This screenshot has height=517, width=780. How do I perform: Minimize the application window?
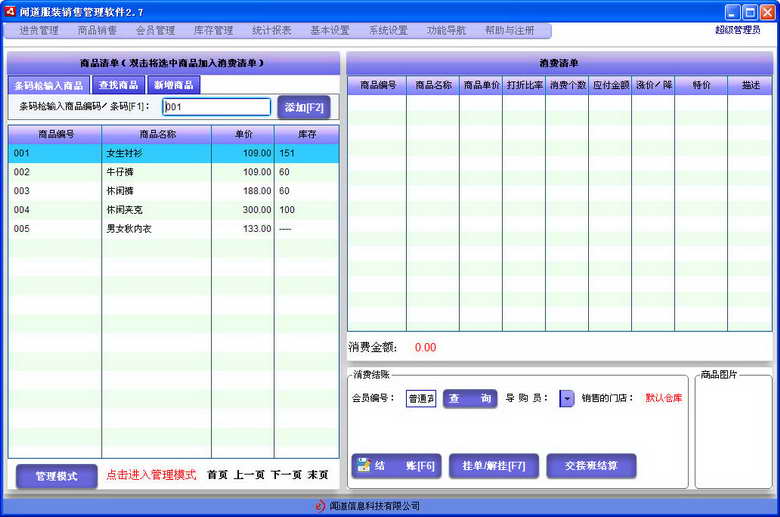[732, 12]
